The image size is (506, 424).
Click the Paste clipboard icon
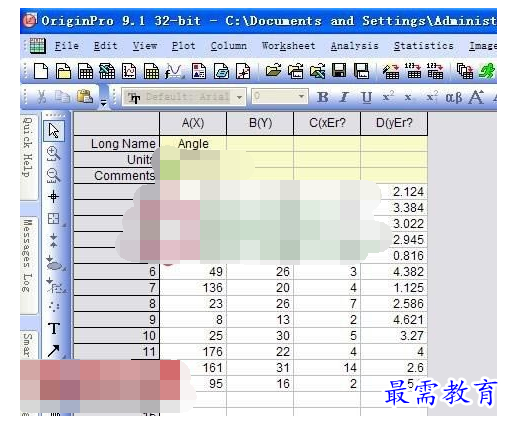[85, 97]
